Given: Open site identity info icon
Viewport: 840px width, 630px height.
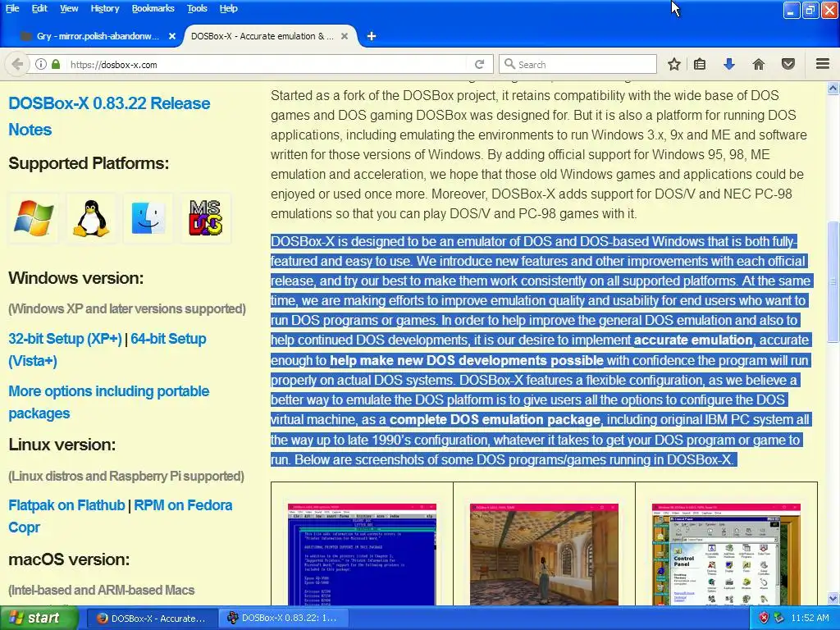Looking at the screenshot, I should [x=41, y=64].
